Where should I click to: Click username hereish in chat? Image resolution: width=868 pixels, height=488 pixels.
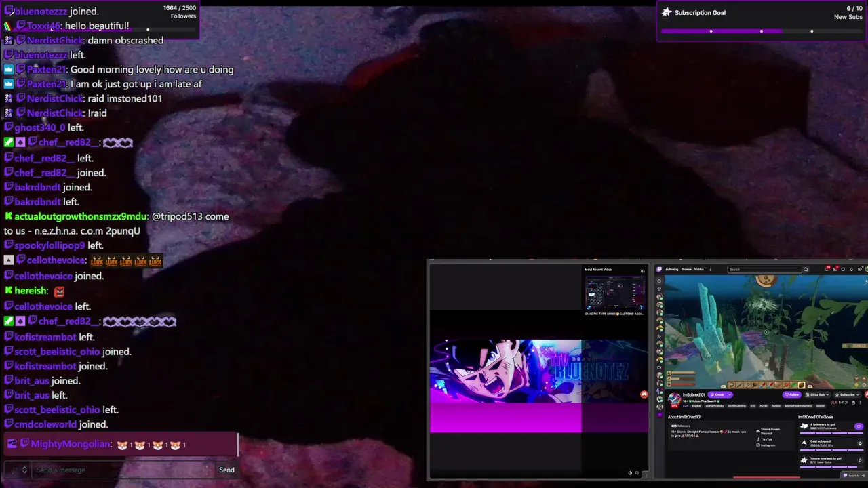click(x=31, y=291)
